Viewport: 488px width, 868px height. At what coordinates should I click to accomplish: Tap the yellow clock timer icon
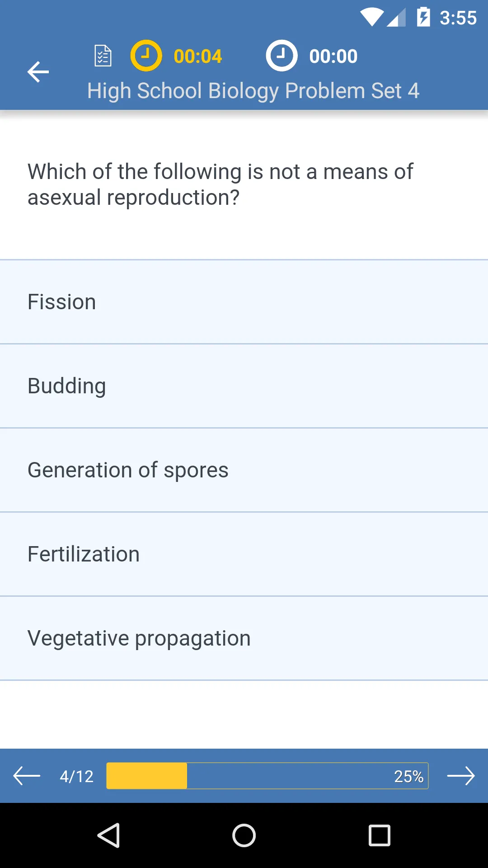pos(146,56)
